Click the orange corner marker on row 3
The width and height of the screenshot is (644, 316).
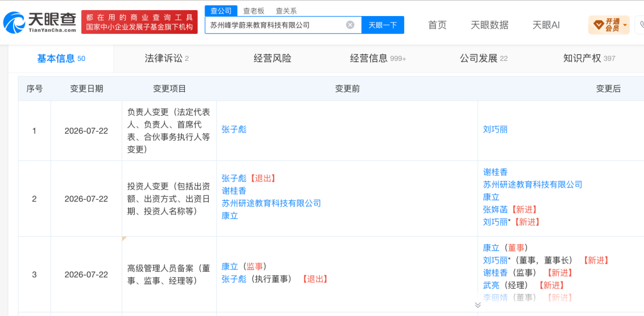[x=125, y=238]
